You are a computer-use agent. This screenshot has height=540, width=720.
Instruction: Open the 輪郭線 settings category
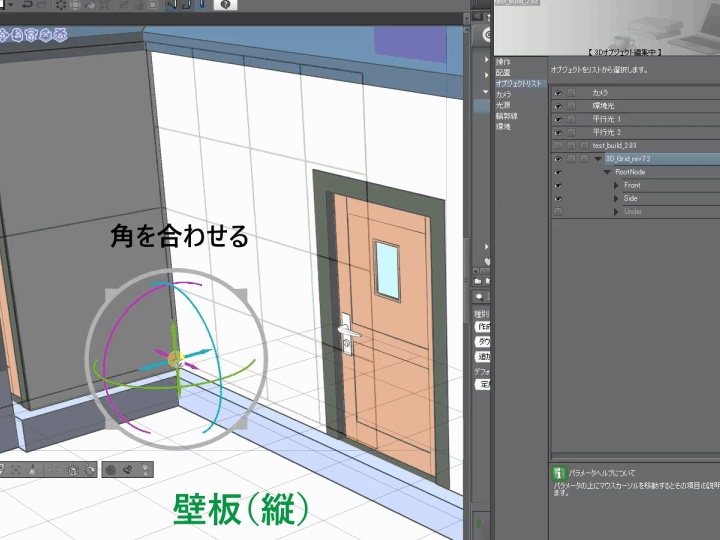coord(506,116)
